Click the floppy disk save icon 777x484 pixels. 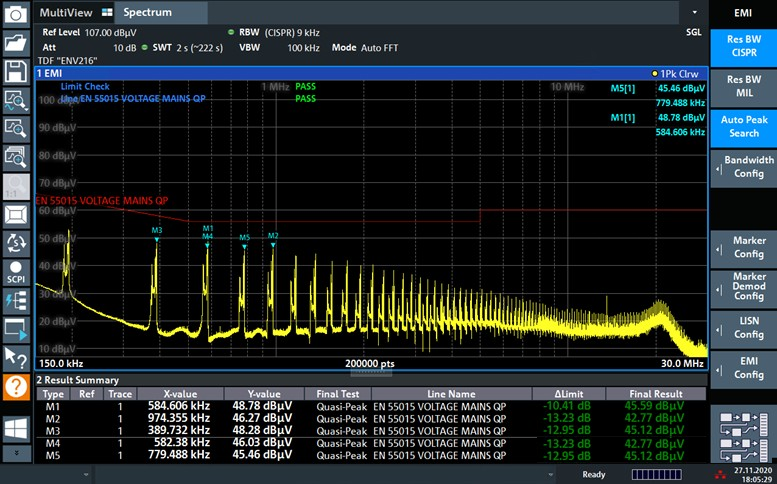[x=16, y=71]
